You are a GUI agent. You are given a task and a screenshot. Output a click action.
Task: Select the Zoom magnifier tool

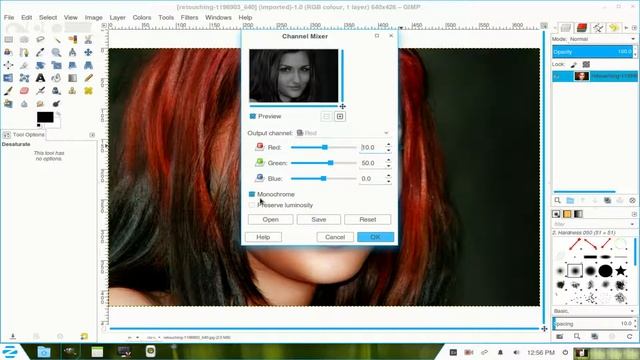56,52
